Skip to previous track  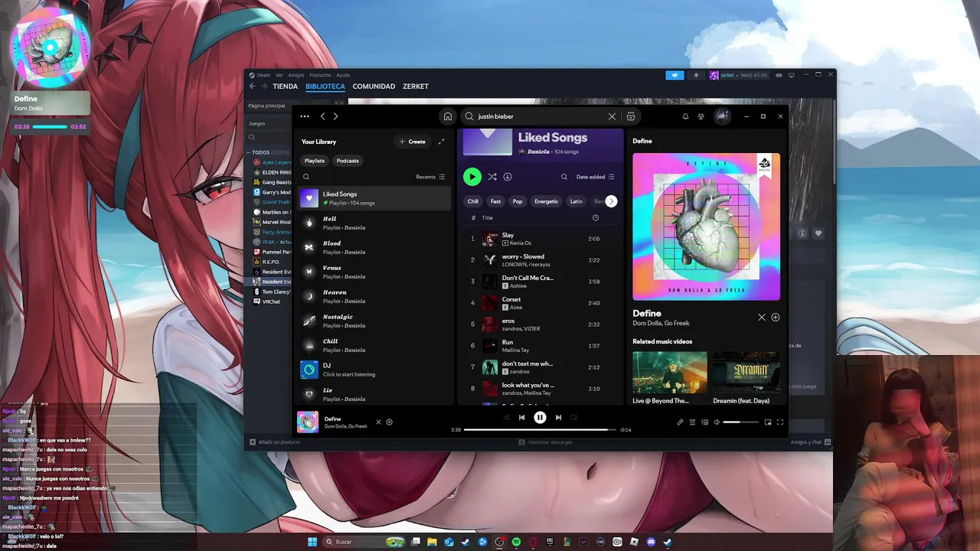point(521,417)
